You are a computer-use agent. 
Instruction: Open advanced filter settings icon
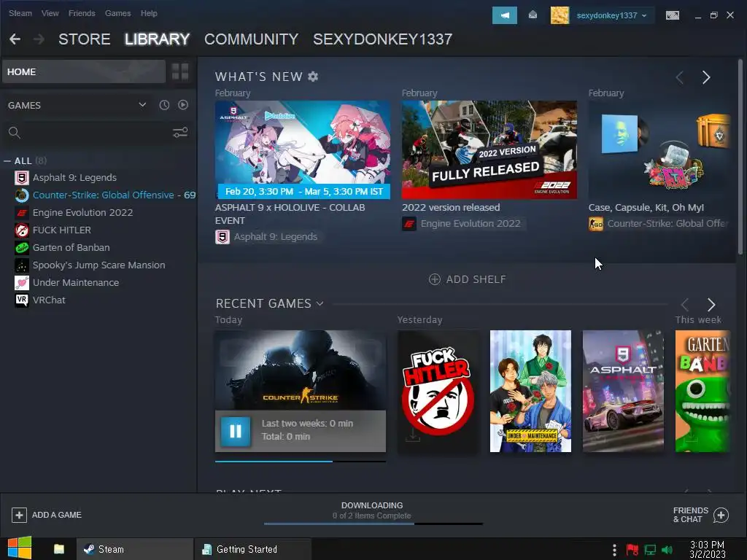point(180,133)
